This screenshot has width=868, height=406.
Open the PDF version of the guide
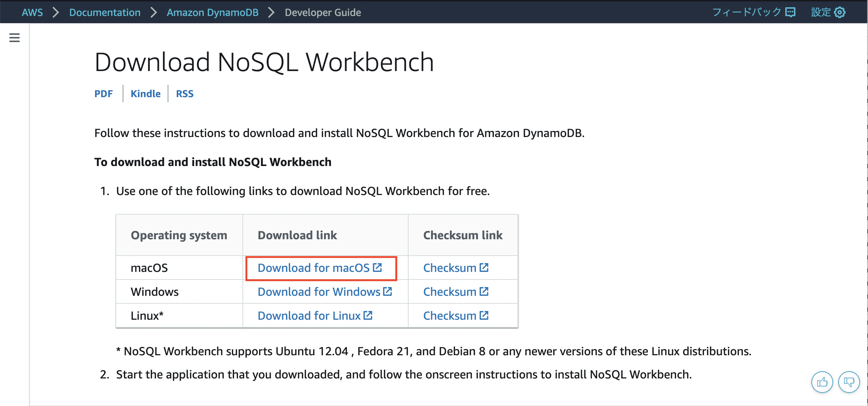coord(103,94)
